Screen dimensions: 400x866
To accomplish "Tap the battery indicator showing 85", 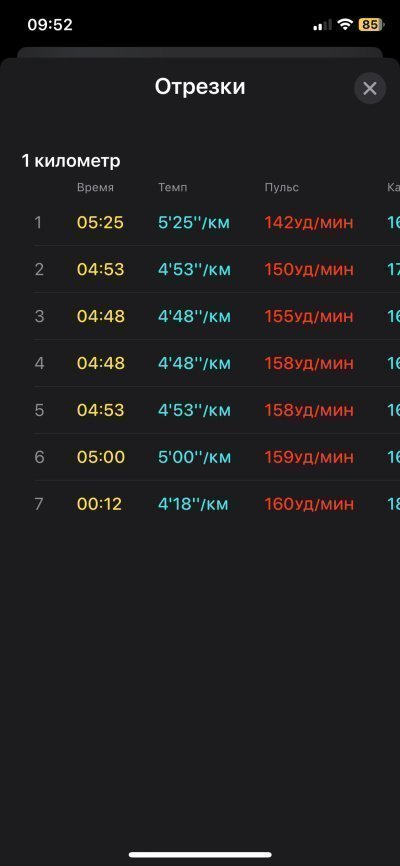I will coord(372,25).
